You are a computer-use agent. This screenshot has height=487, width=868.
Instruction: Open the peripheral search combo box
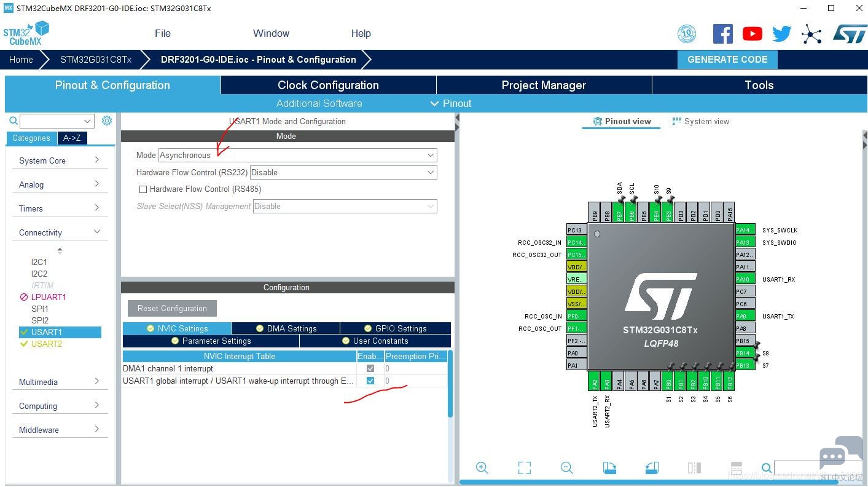tap(57, 121)
